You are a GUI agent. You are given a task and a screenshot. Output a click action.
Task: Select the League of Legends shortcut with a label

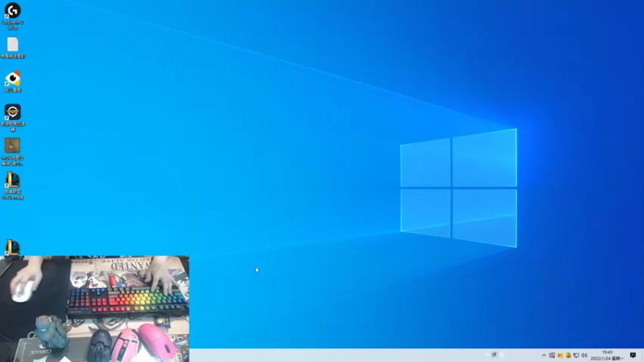pos(13,186)
